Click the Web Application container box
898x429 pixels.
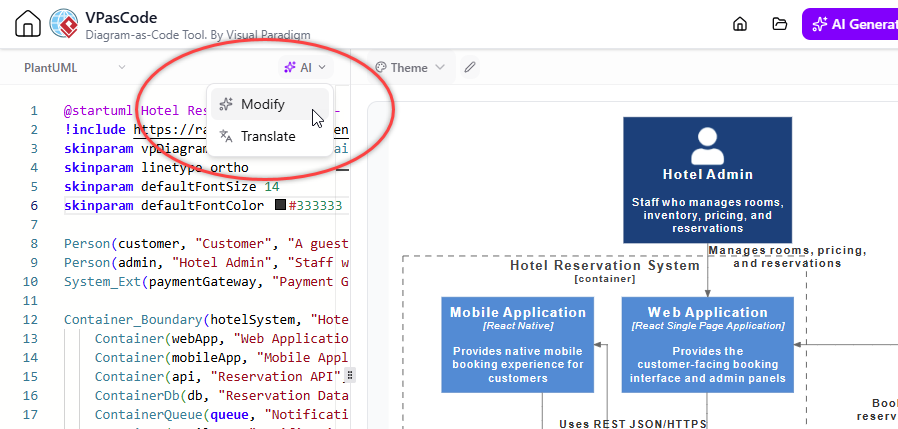[x=707, y=344]
